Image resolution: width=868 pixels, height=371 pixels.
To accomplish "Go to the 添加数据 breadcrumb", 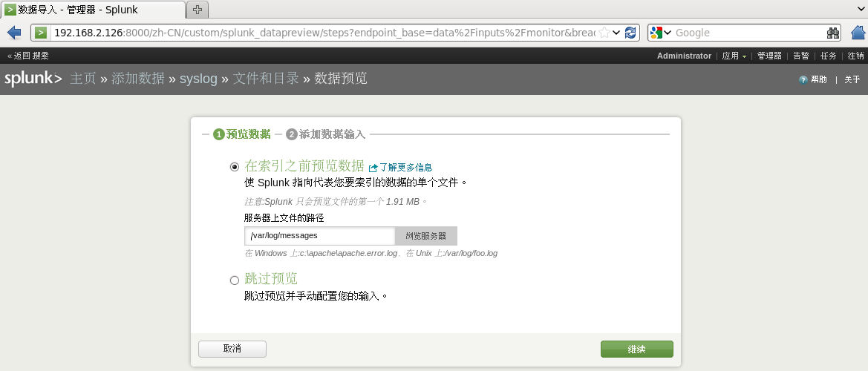I will tap(138, 79).
